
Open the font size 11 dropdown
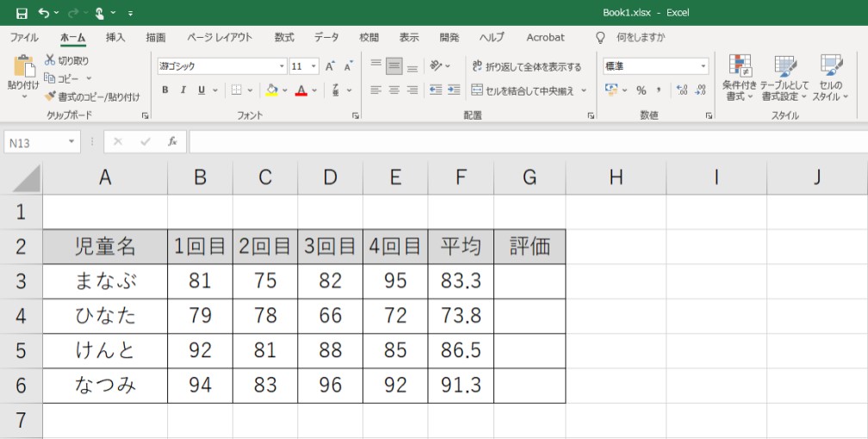[x=313, y=66]
